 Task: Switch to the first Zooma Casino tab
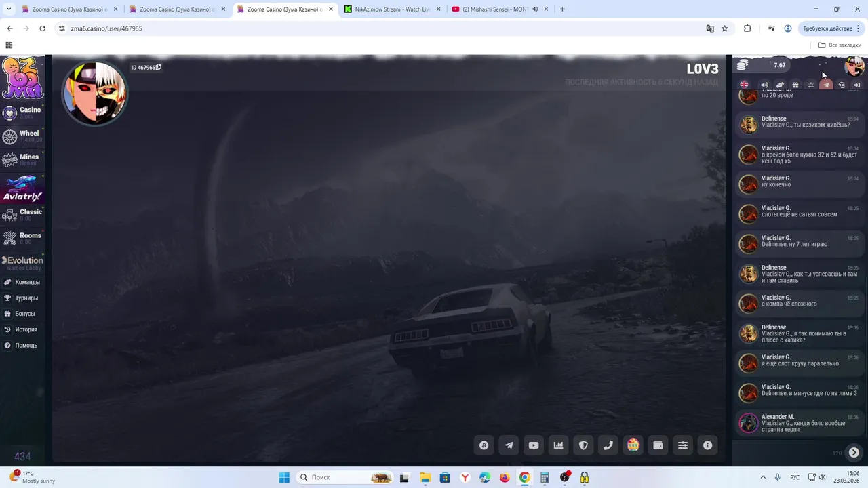[x=69, y=9]
